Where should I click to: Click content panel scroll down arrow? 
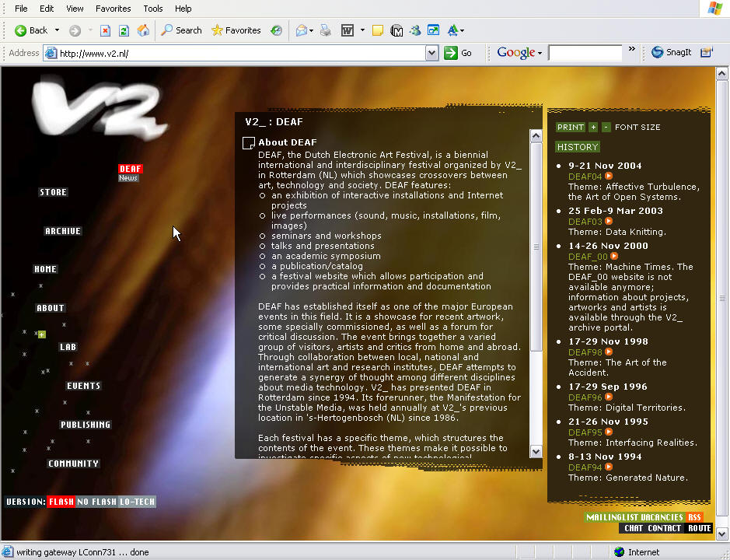tap(536, 451)
